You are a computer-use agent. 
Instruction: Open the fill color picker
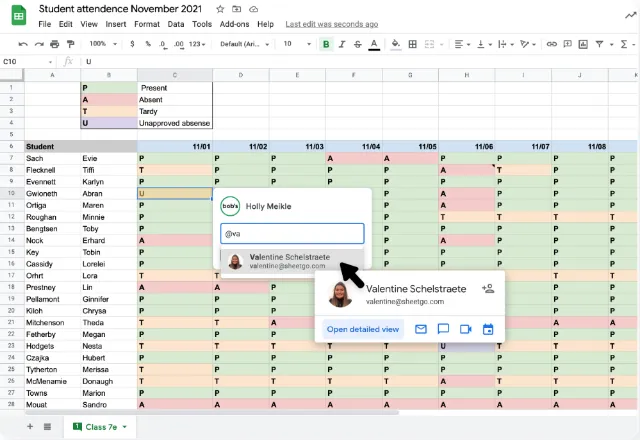point(396,44)
